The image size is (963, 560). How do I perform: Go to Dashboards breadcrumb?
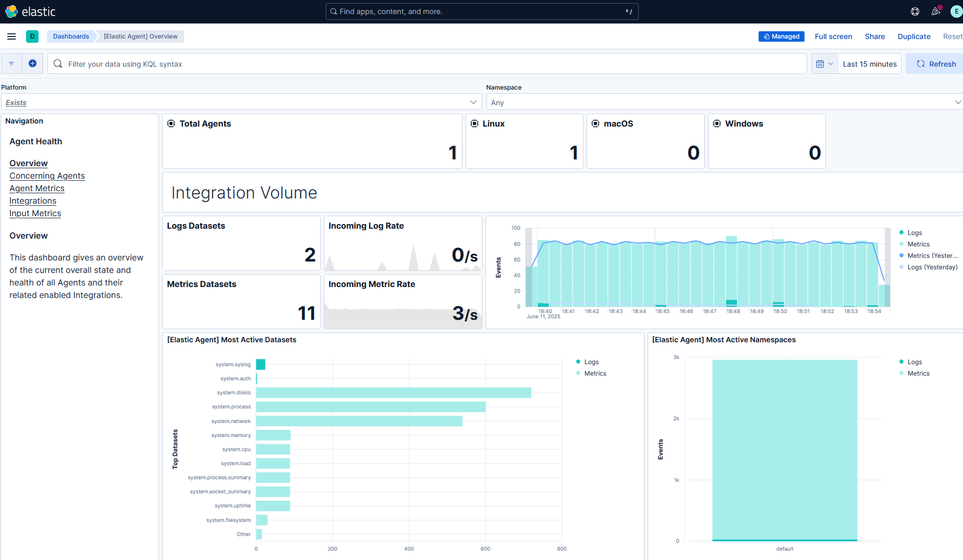click(71, 36)
